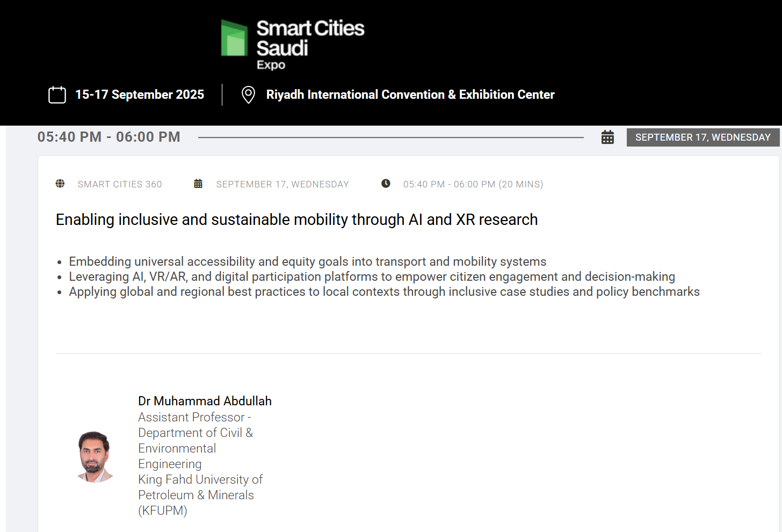Click the calendar icon beside 15-17 September 2025
Viewport: 782px width, 532px height.
click(57, 95)
